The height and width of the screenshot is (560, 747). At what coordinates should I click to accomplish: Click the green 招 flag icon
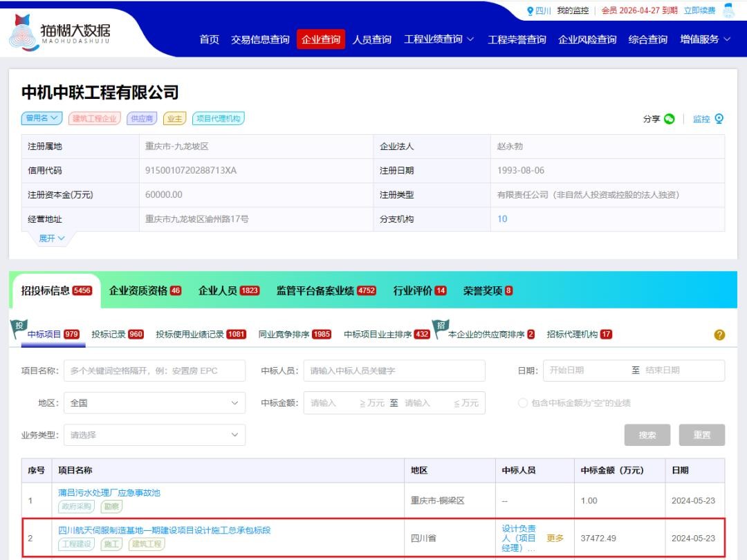point(441,325)
